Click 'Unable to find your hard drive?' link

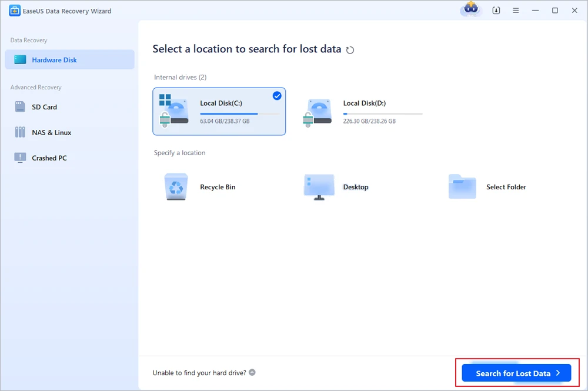(199, 372)
